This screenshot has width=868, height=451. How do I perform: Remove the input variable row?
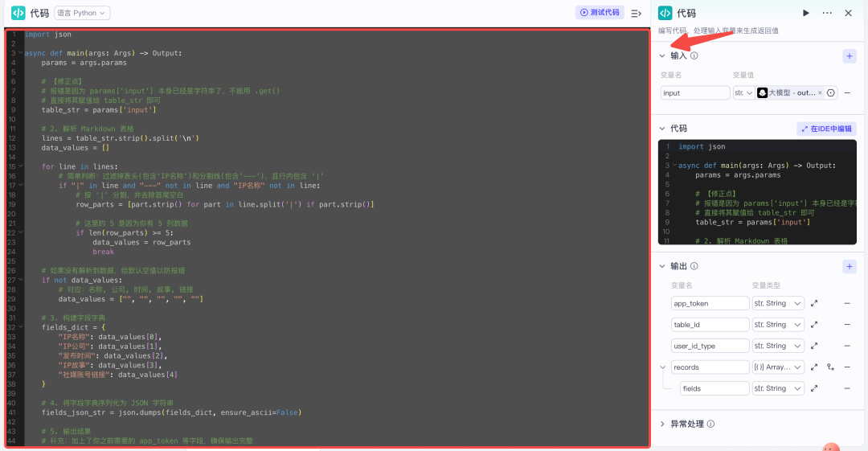coord(847,93)
